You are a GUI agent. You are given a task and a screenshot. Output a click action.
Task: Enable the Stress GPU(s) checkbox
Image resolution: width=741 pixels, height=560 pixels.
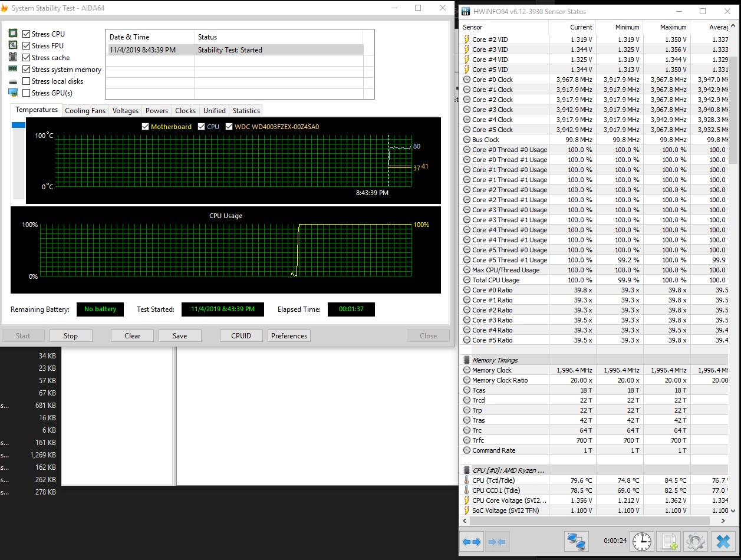tap(27, 93)
